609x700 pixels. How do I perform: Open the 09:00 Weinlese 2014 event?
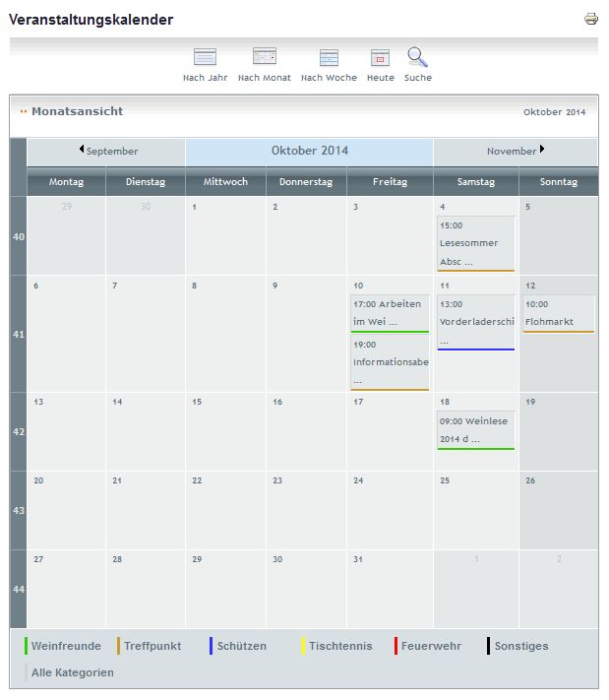point(475,429)
